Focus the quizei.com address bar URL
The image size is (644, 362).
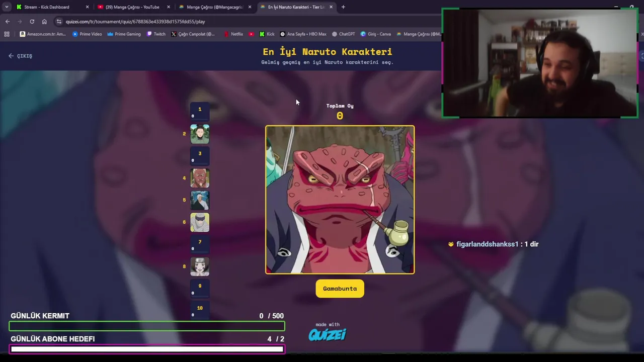(135, 22)
